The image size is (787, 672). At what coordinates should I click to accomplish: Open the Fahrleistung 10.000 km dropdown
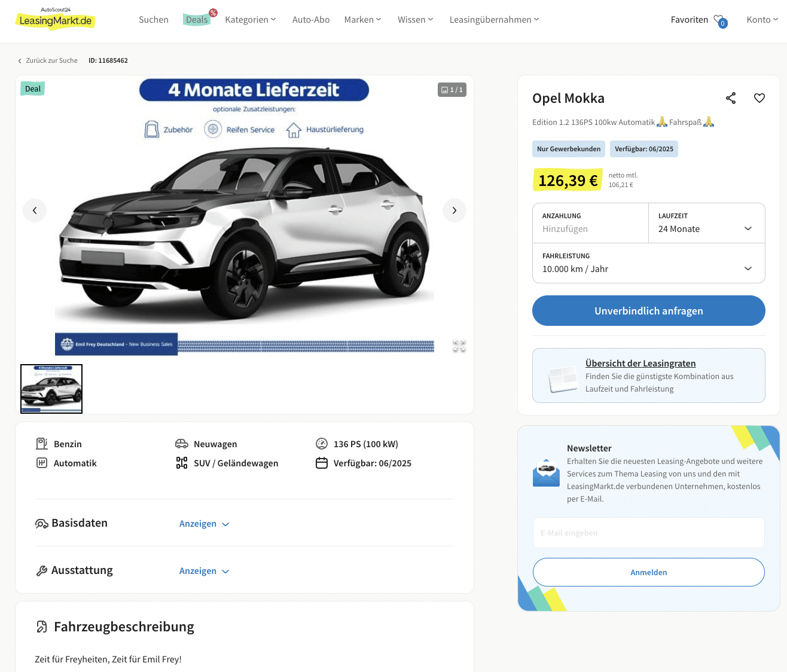(x=649, y=263)
